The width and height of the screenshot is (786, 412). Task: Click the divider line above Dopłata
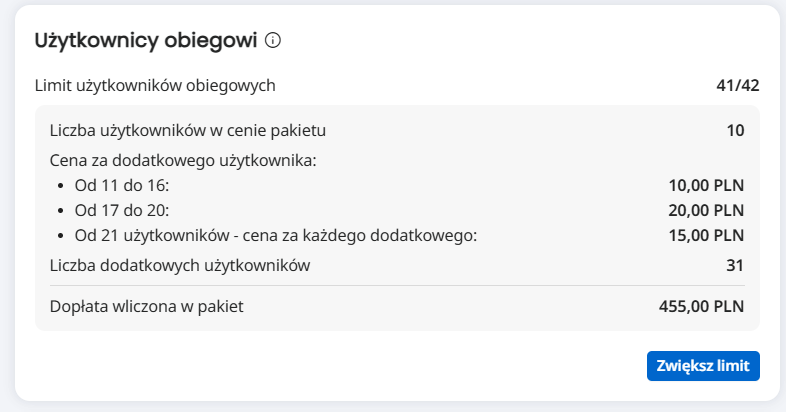397,286
